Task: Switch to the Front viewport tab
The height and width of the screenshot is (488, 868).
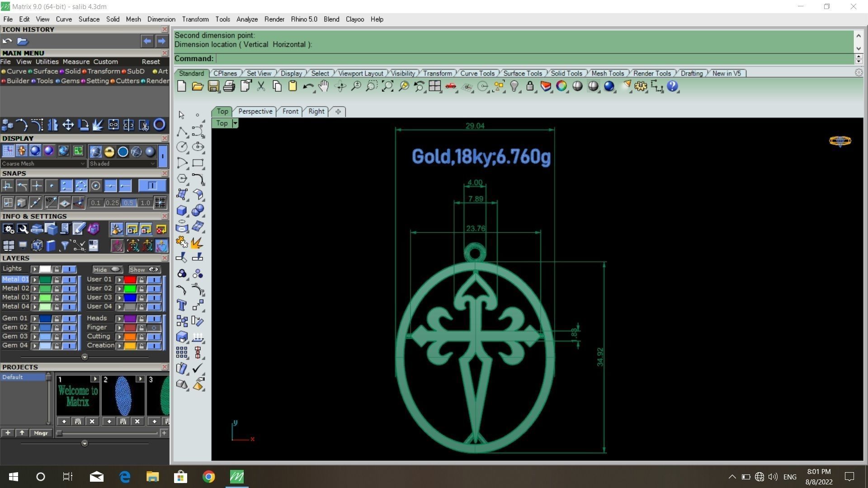Action: [x=290, y=112]
